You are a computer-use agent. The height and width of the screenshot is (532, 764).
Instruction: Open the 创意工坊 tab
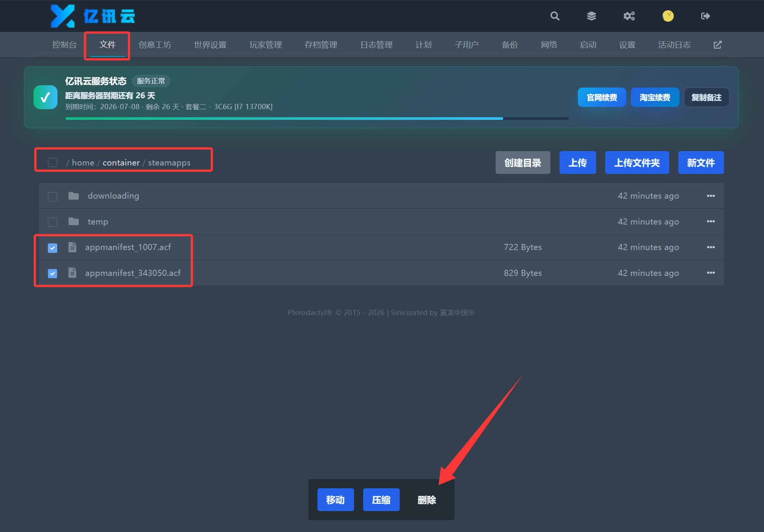155,45
